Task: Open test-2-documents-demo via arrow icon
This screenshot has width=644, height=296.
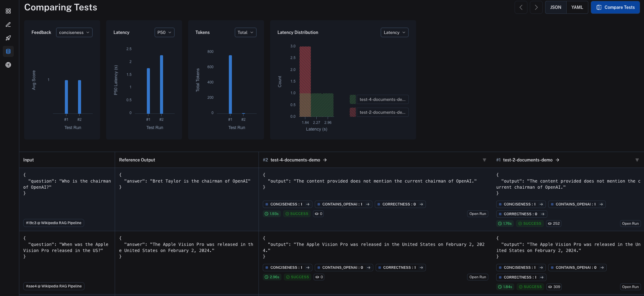Action: coord(557,160)
